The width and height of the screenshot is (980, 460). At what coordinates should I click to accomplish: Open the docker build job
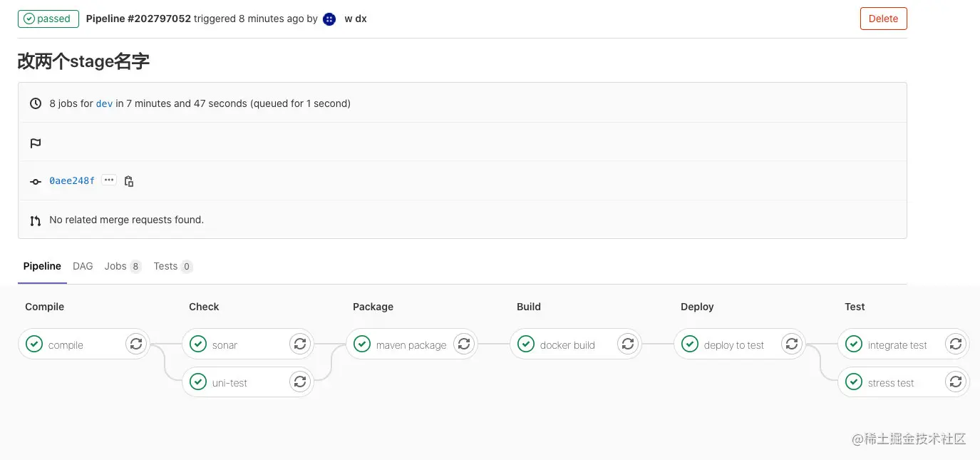567,345
